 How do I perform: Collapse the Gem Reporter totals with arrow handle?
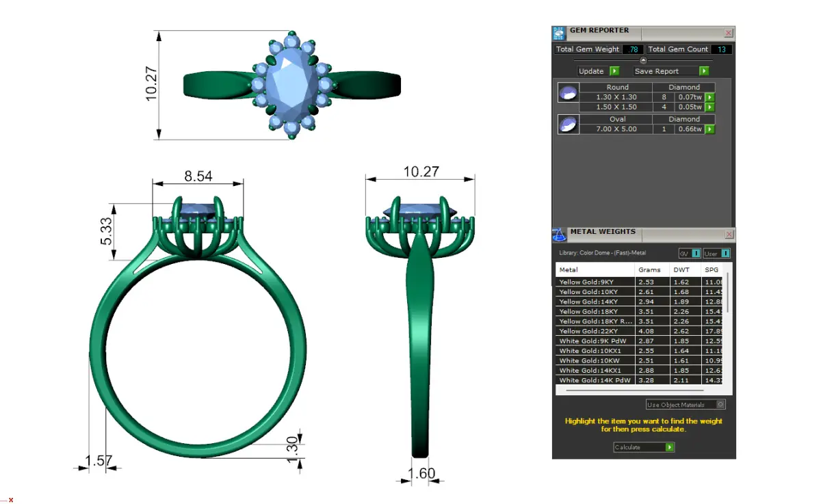click(x=643, y=61)
